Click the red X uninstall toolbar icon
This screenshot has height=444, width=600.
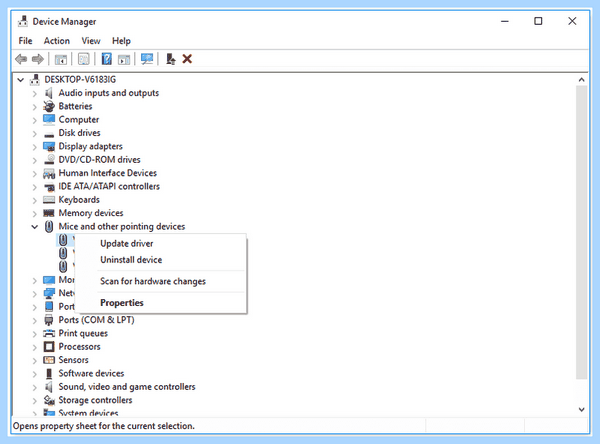187,59
